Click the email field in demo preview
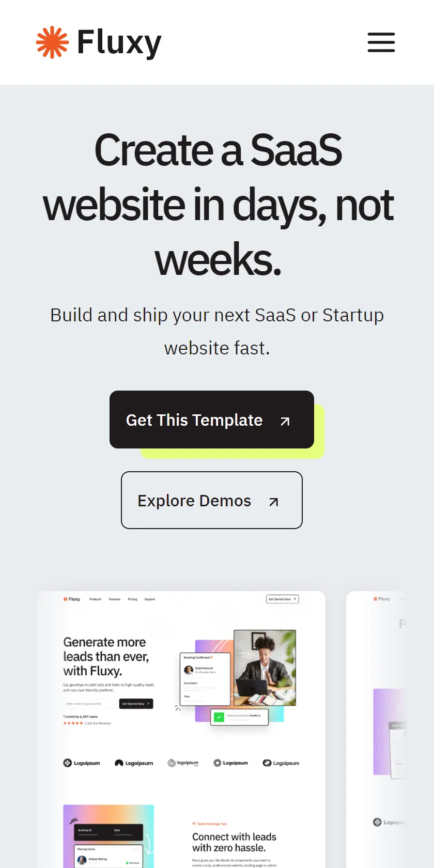The image size is (434, 868). [91, 704]
